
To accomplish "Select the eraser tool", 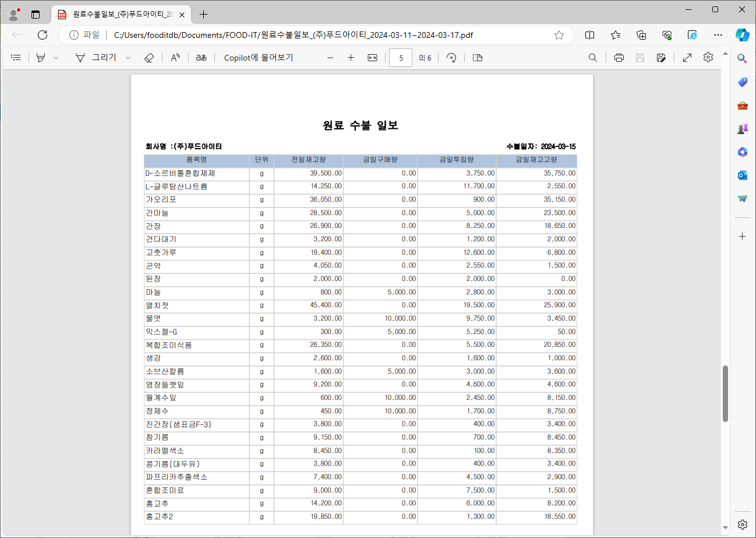I will coord(149,58).
